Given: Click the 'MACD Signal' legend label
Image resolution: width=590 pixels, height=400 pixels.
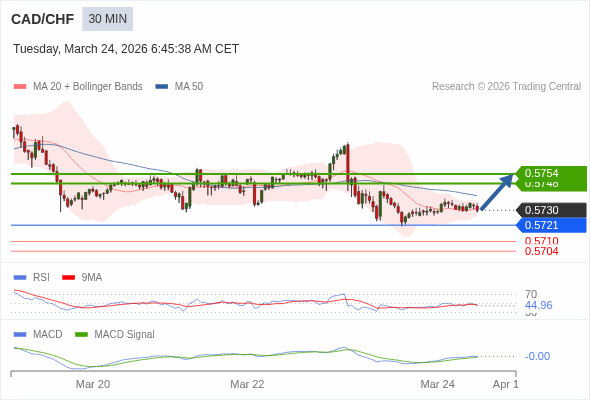Looking at the screenshot, I should click(x=125, y=335).
